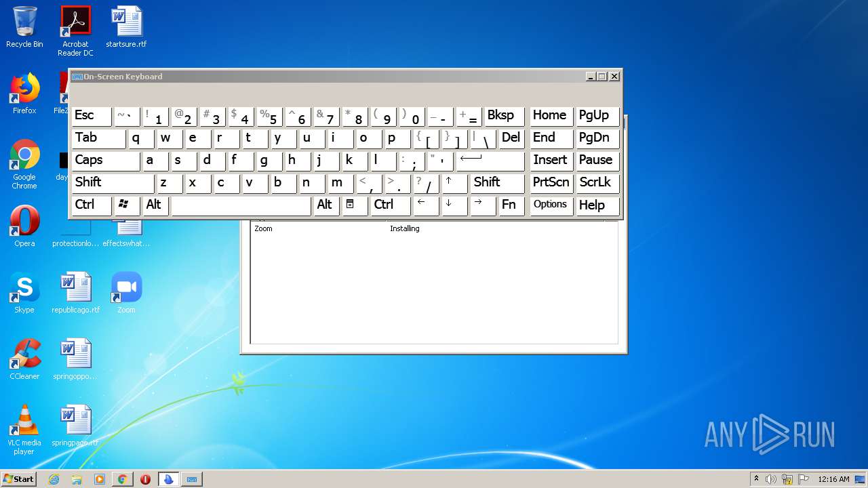Click the Tab key

(98, 138)
